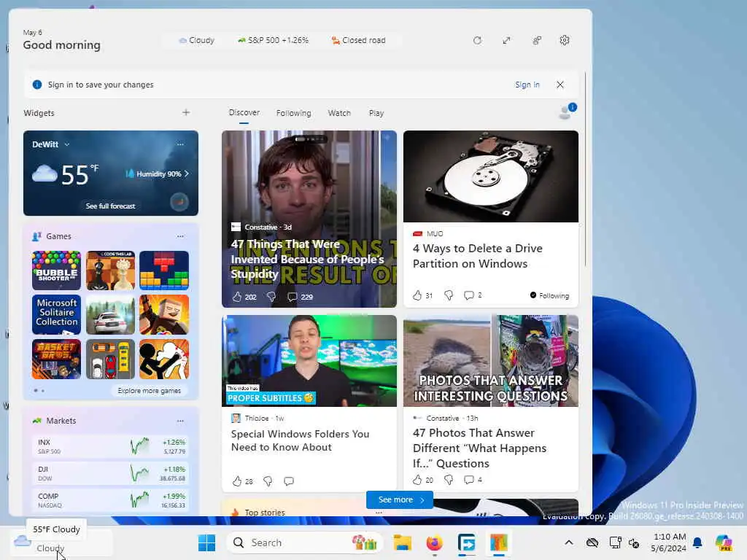Image resolution: width=747 pixels, height=560 pixels.
Task: Switch to Play tab
Action: pyautogui.click(x=376, y=113)
